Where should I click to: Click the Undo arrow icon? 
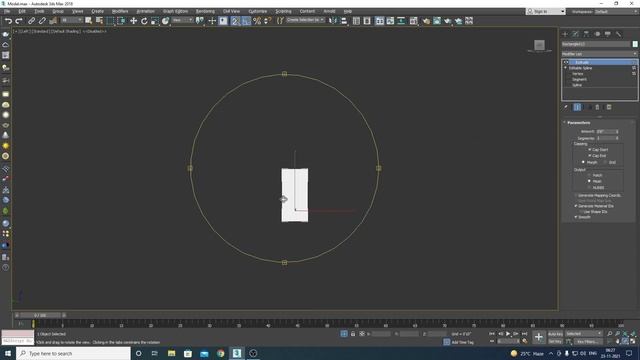8,21
